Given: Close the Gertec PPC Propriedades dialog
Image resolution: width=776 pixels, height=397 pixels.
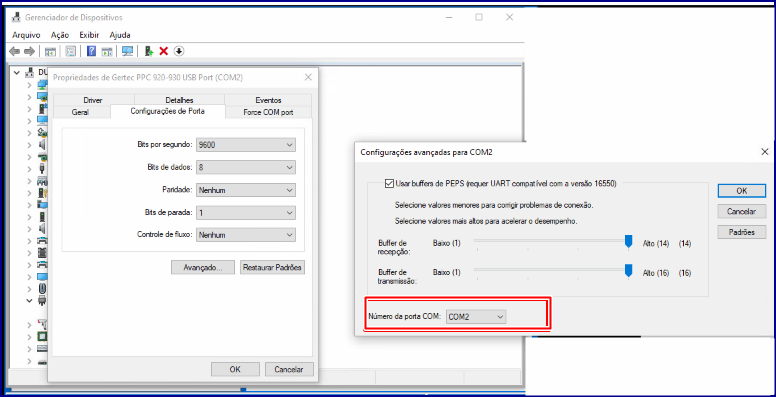Looking at the screenshot, I should 308,77.
